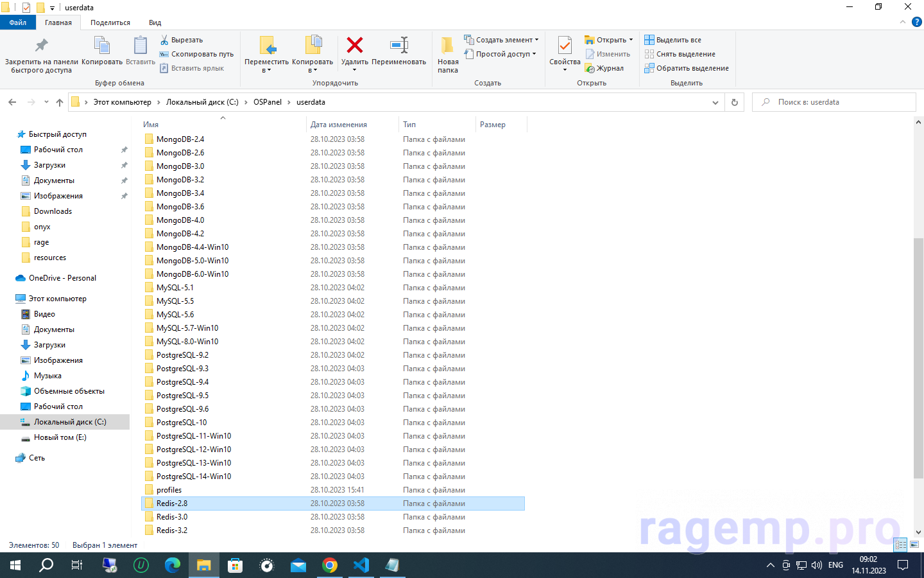924x578 pixels.
Task: Click the OSPanel breadcrumb segment
Action: [268, 102]
